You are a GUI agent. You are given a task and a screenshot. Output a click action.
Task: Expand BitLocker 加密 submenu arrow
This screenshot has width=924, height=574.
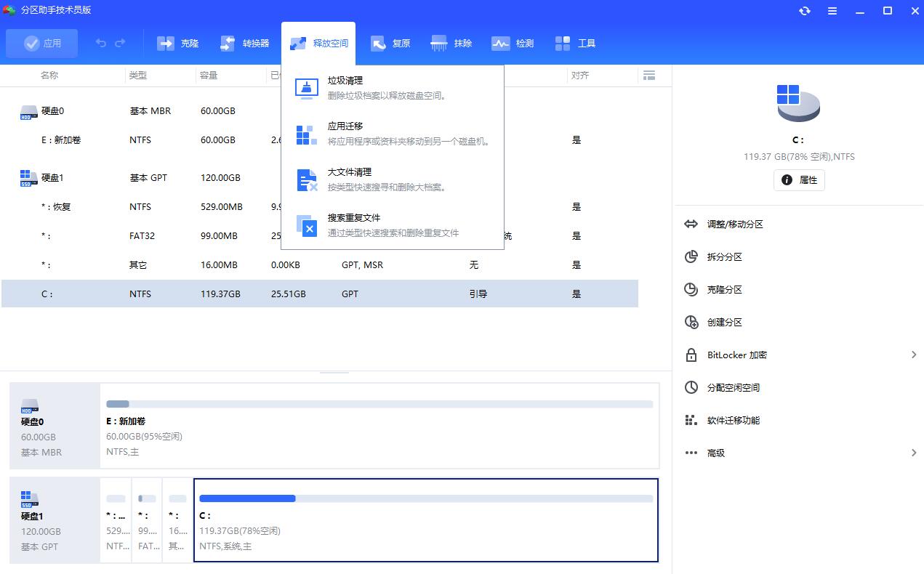tap(914, 355)
